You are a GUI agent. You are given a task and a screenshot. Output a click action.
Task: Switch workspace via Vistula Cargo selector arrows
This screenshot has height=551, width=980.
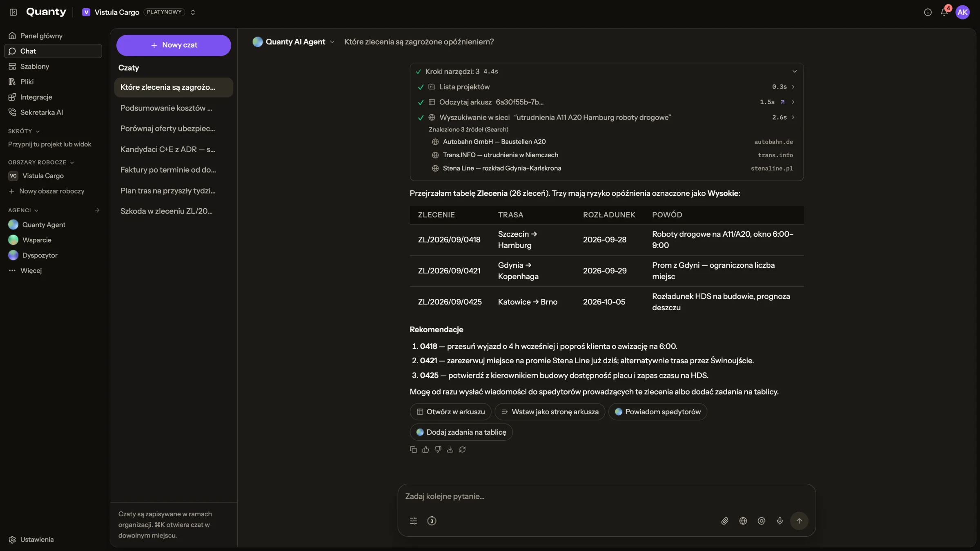193,12
